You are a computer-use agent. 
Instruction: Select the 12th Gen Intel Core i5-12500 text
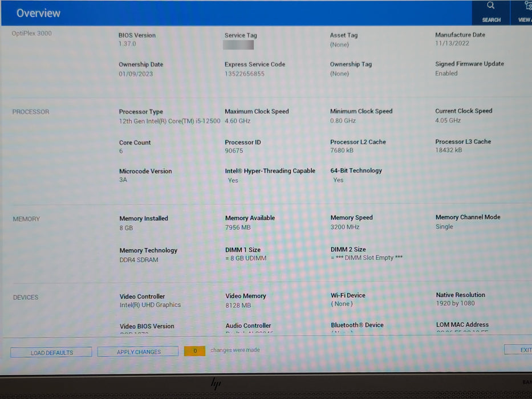[170, 121]
